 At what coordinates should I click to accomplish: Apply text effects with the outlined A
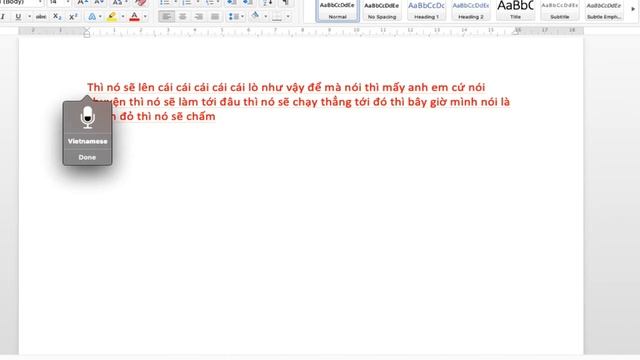[92, 17]
